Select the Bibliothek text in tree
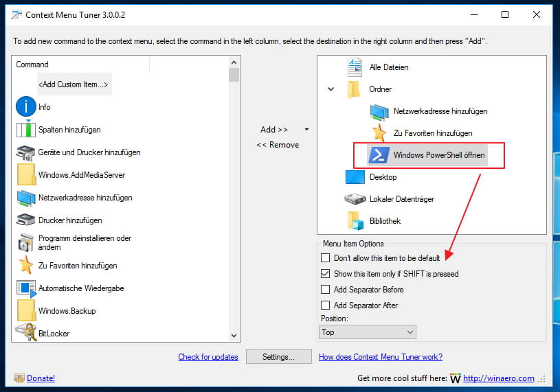The height and width of the screenshot is (392, 560). pyautogui.click(x=385, y=221)
